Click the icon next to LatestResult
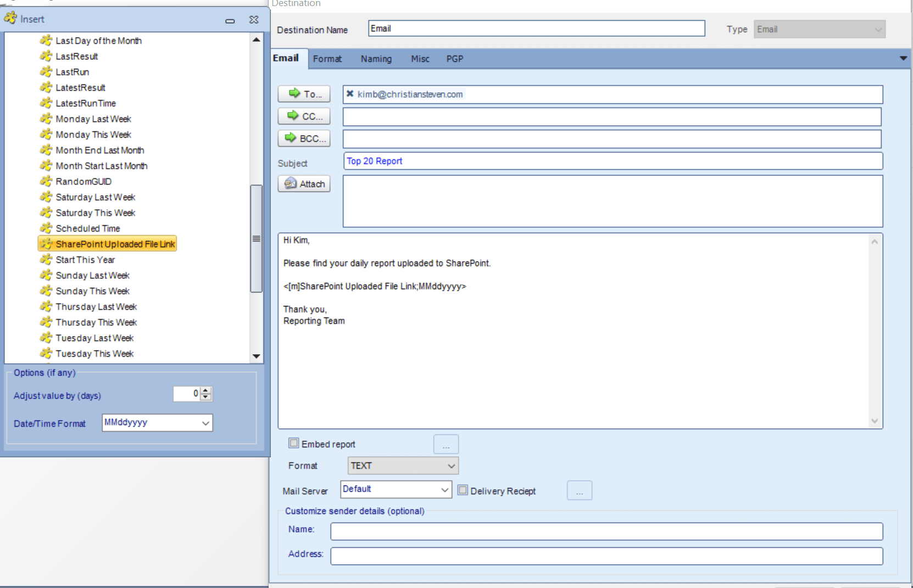The width and height of the screenshot is (913, 588). [46, 87]
